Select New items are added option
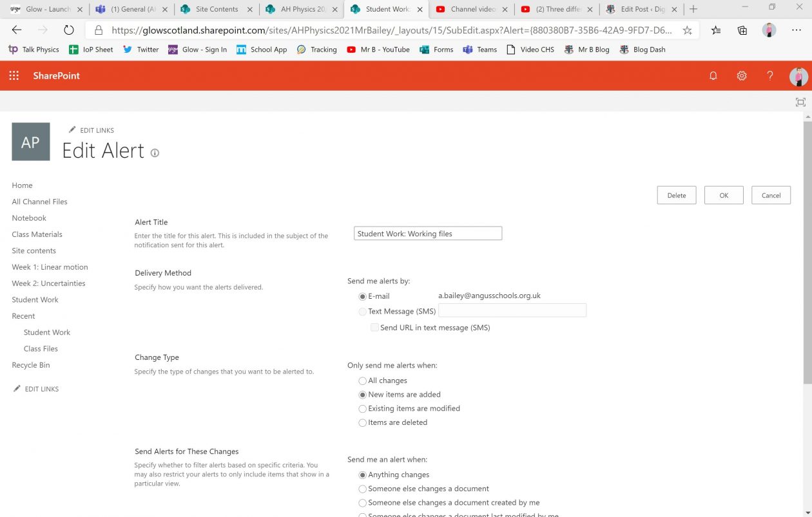This screenshot has height=517, width=812. pos(362,395)
